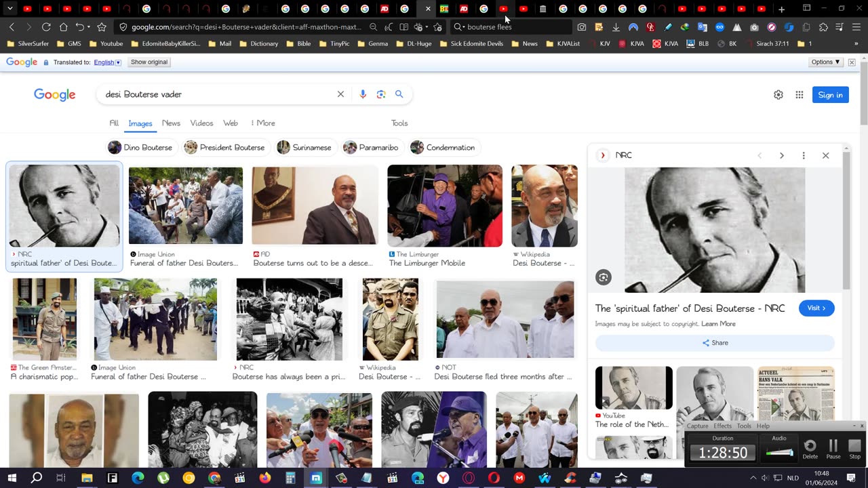Open the Capture menu in recorder
Screen dimensions: 868x488
(697, 426)
